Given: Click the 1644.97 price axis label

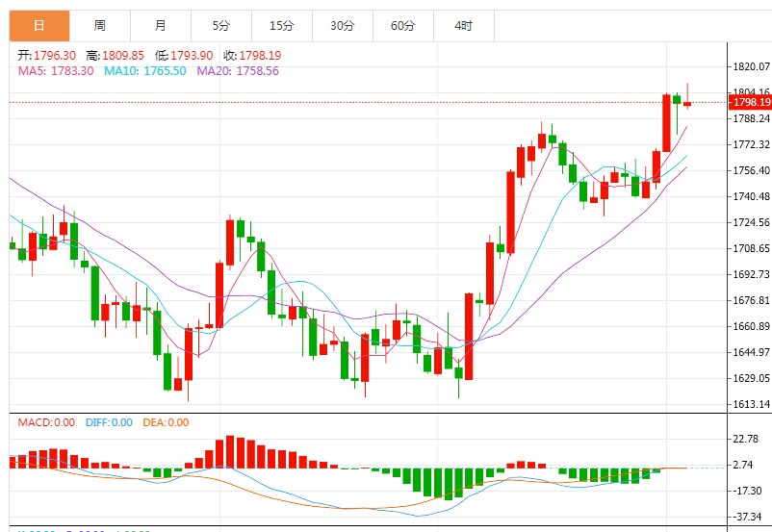Looking at the screenshot, I should tap(752, 352).
